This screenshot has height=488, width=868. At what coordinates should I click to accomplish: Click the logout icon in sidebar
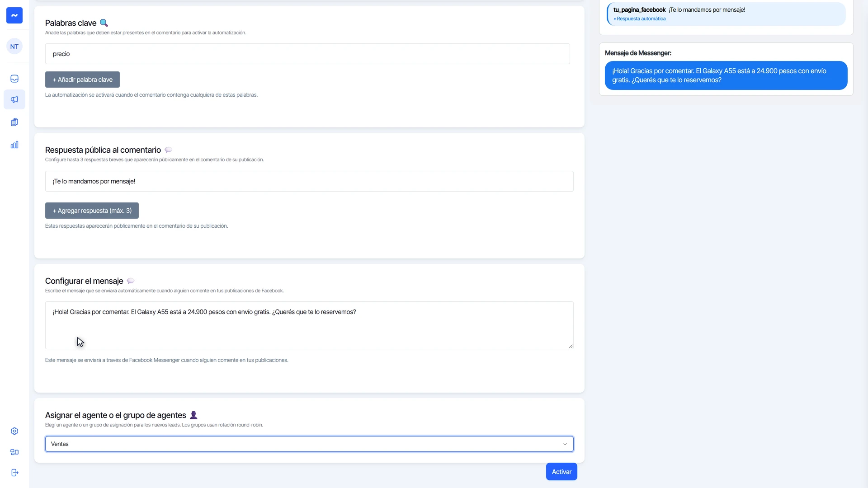tap(14, 473)
